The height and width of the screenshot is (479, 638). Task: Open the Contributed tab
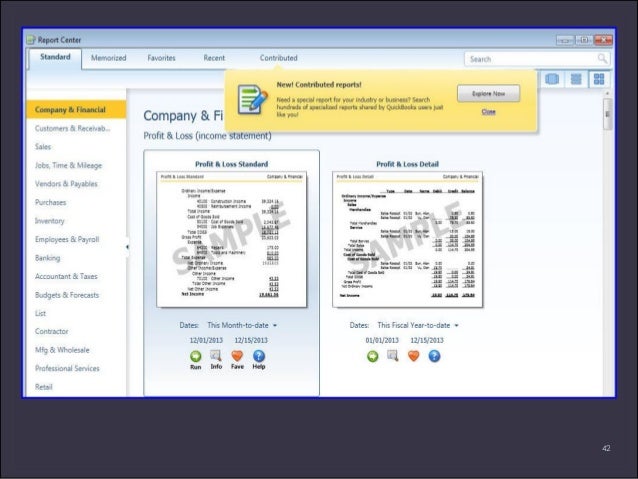click(x=279, y=58)
